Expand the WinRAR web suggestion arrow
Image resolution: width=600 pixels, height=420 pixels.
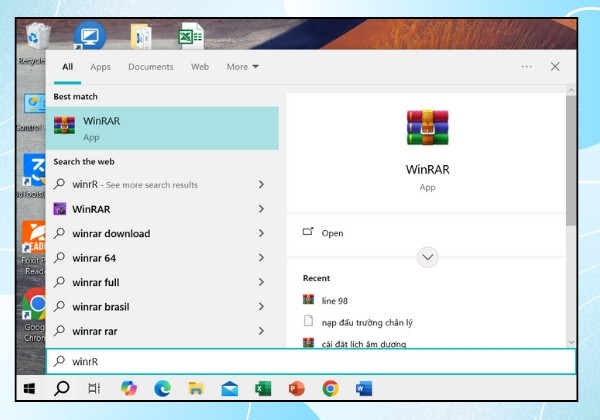pyautogui.click(x=261, y=209)
